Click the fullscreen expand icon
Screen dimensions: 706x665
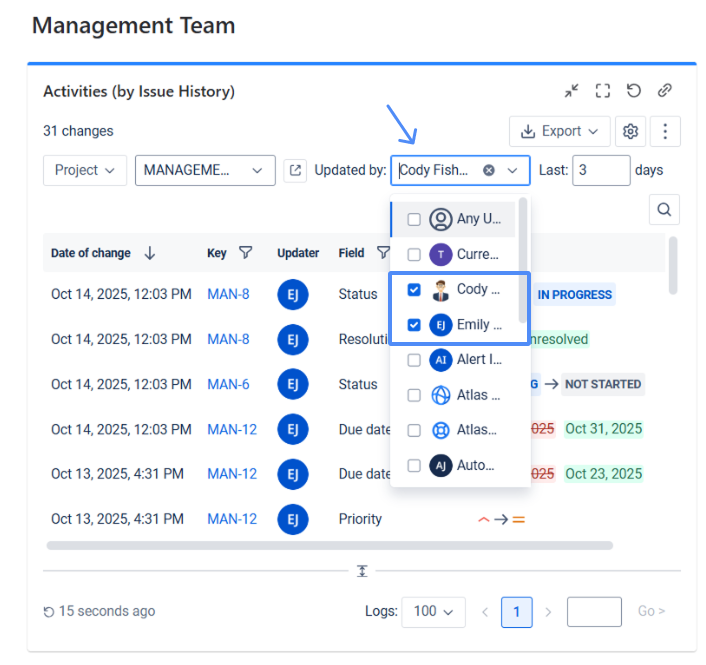point(602,91)
